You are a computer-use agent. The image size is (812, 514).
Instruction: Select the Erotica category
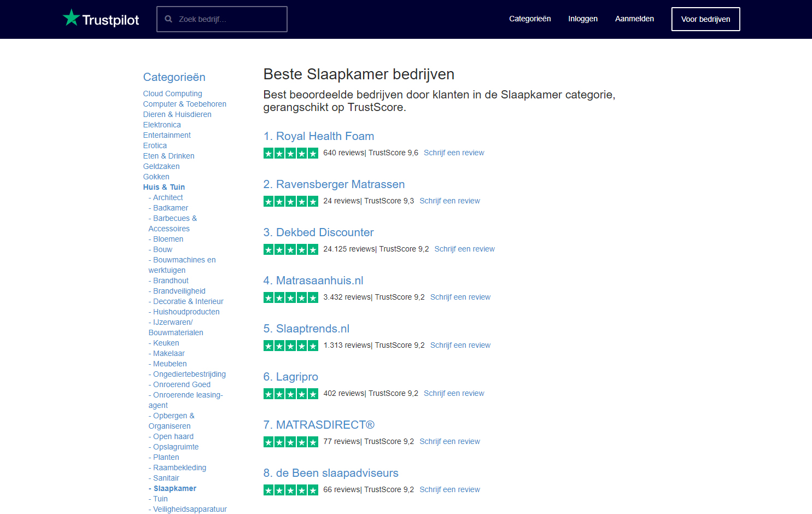(x=155, y=145)
